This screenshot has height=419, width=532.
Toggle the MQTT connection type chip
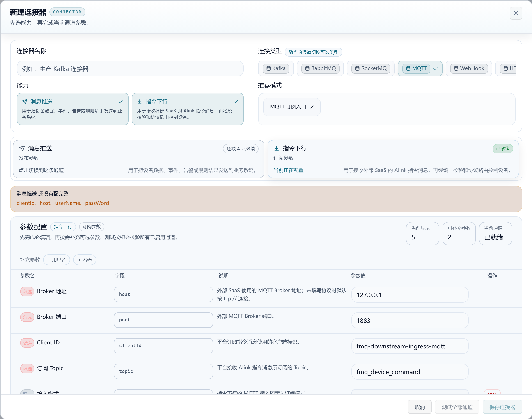pyautogui.click(x=420, y=68)
